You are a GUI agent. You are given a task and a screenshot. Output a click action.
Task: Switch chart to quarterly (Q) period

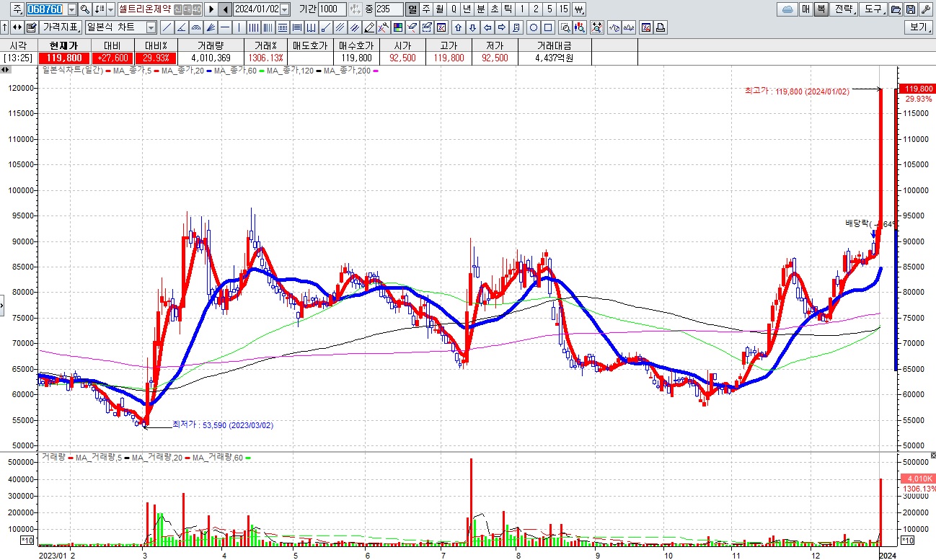coord(453,9)
